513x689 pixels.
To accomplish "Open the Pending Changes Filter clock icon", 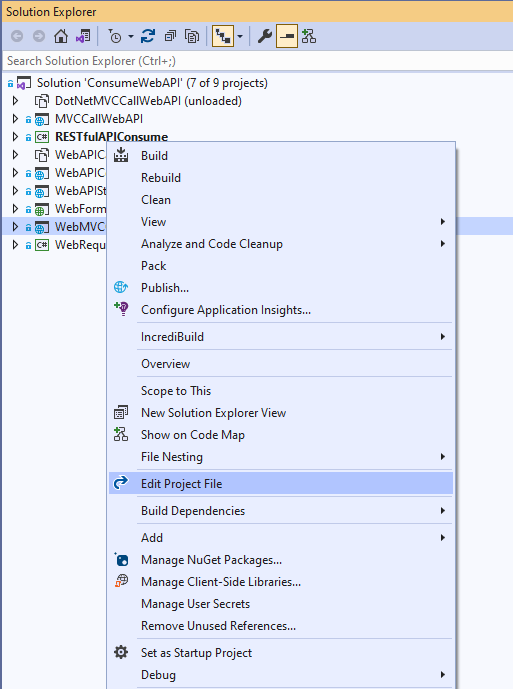I will (115, 36).
